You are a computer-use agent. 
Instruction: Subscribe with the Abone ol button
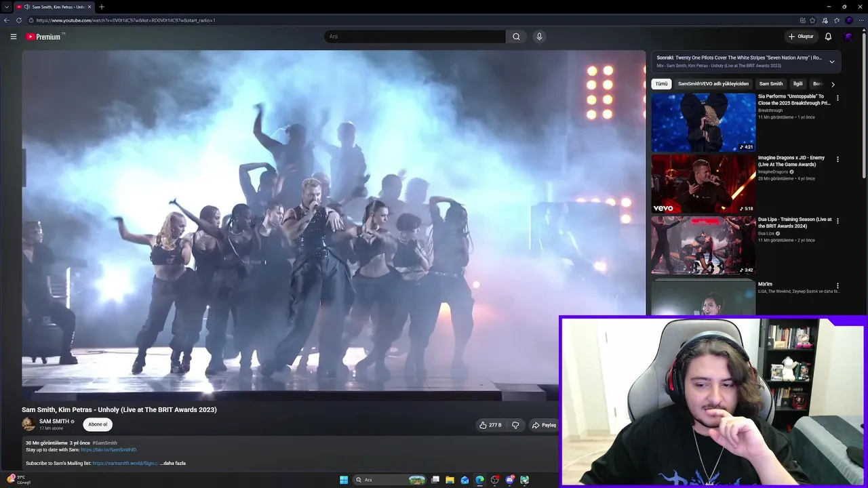tap(98, 424)
